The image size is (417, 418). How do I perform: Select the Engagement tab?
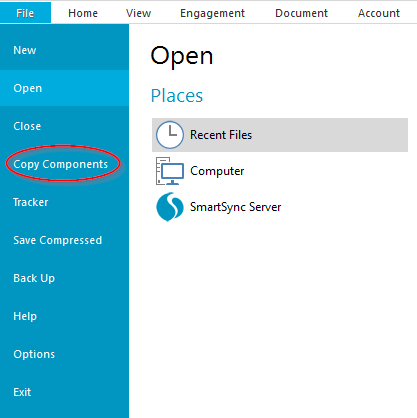coord(212,13)
